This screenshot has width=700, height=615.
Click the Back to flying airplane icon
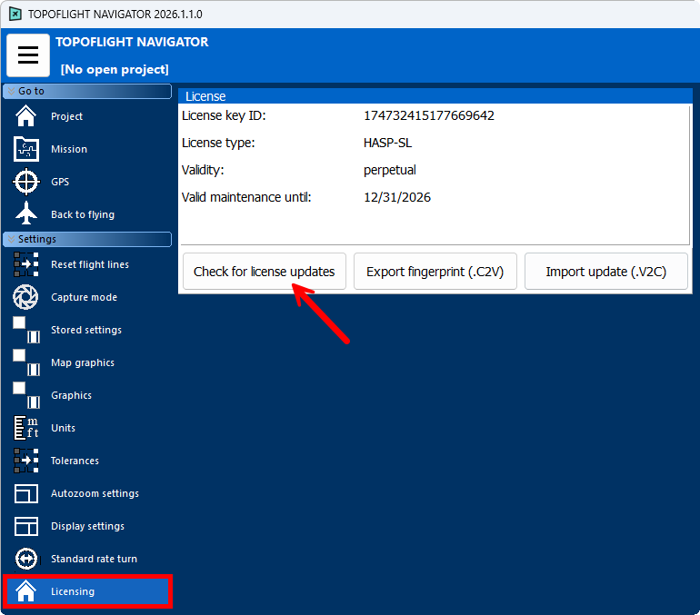[x=26, y=214]
